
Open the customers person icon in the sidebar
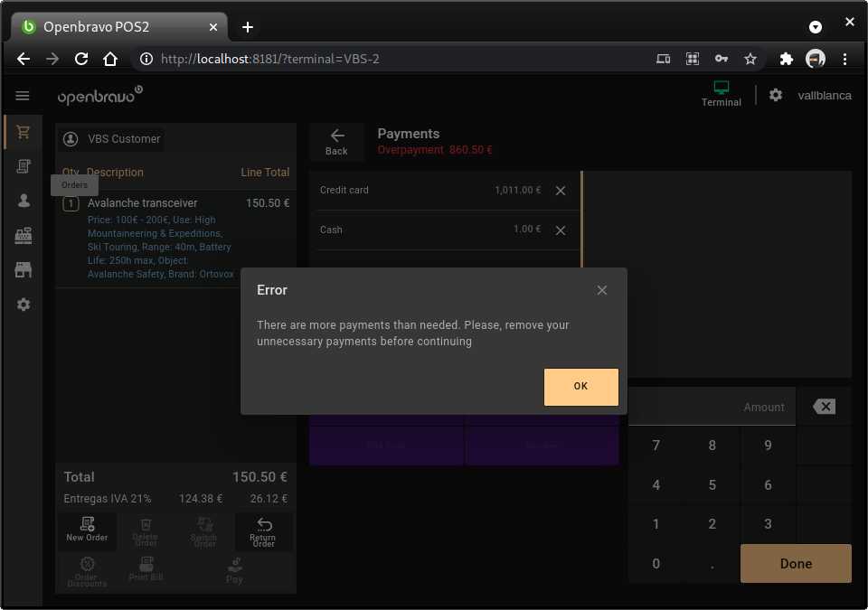tap(24, 201)
